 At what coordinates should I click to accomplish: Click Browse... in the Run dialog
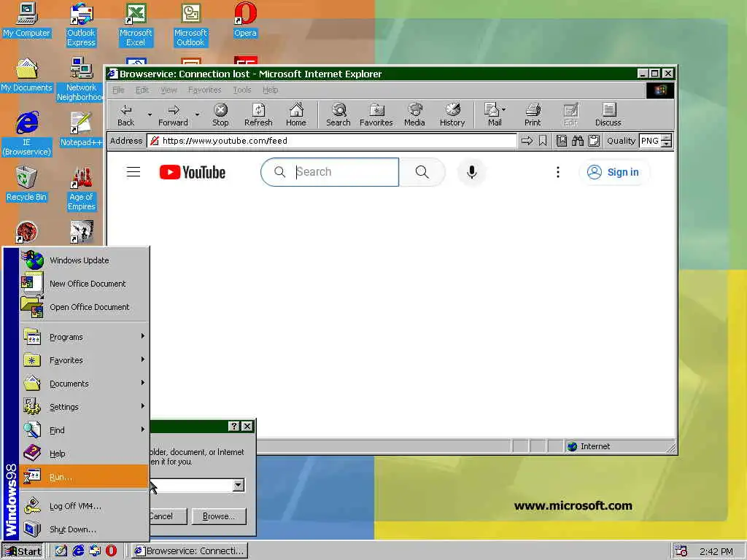pos(219,516)
